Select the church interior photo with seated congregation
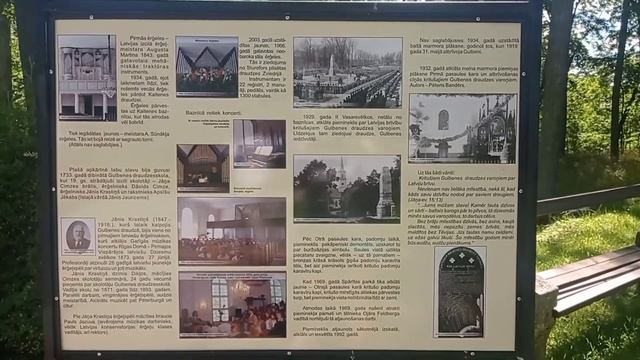Image resolution: width=640 pixels, height=360 pixels. point(232,231)
